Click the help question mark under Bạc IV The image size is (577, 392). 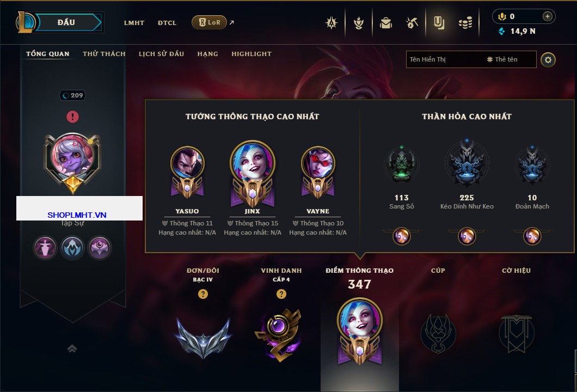202,293
